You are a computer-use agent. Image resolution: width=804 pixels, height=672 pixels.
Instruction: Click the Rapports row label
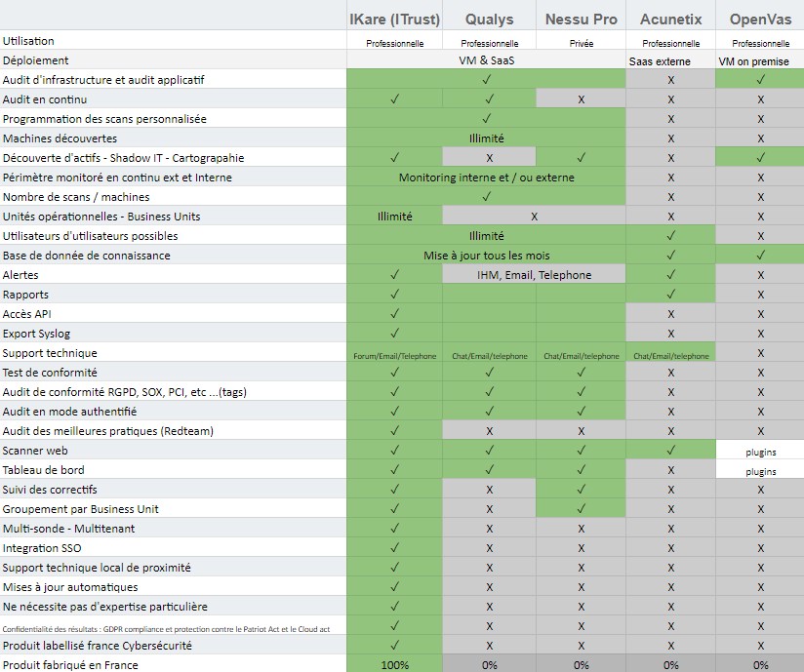[25, 295]
